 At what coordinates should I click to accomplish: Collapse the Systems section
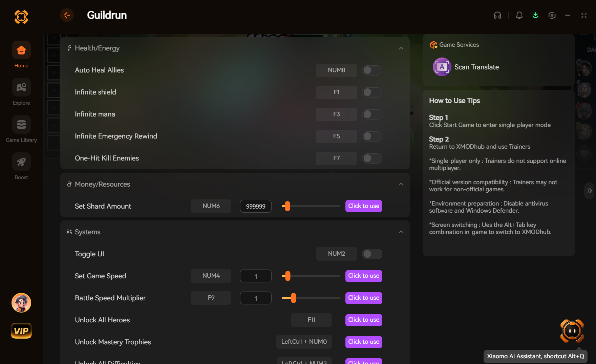(x=401, y=232)
